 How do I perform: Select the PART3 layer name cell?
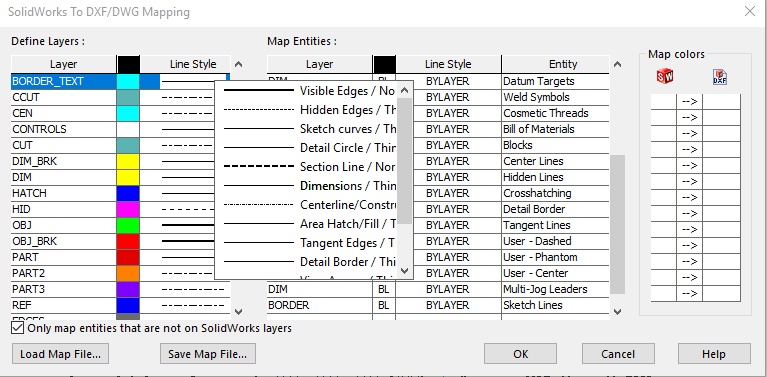tap(64, 289)
